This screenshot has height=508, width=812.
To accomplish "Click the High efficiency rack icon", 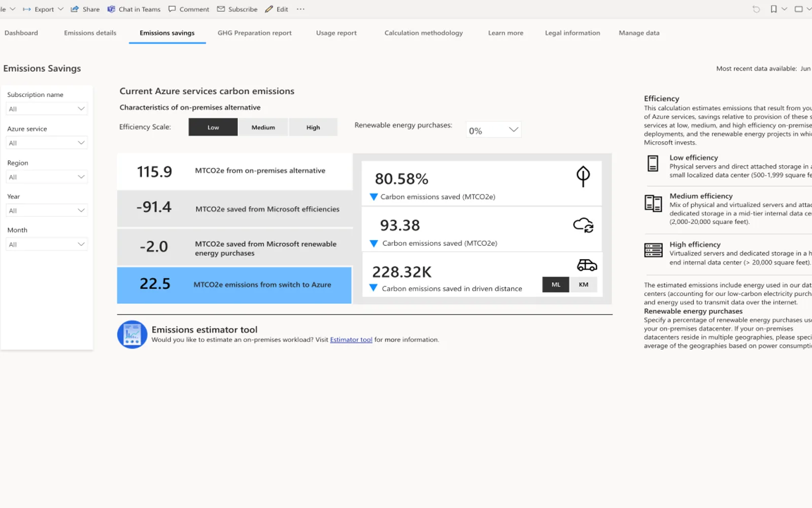I will [653, 250].
